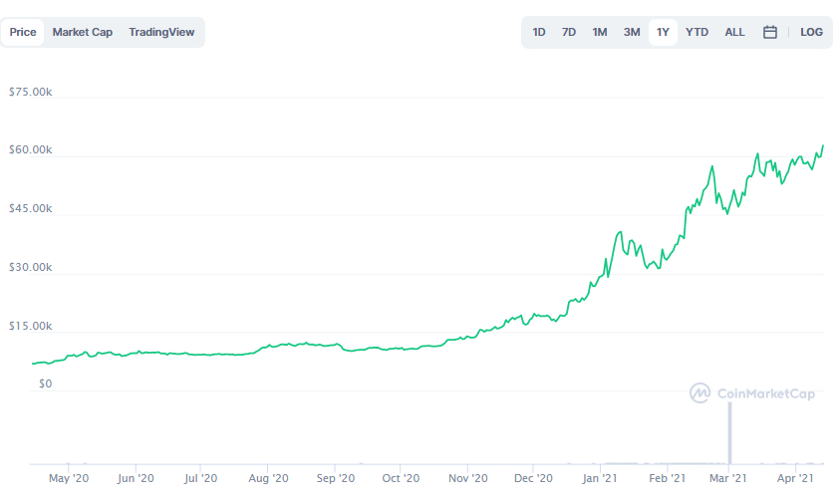Viewport: 834px width, 504px height.
Task: Click the May '20 date label
Action: [69, 478]
